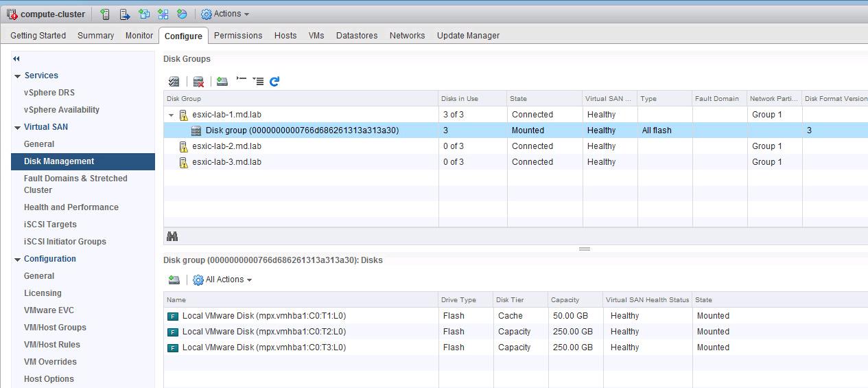Collapse the Virtual SAN sidebar section
Viewport: 868px width, 388px height.
point(17,128)
